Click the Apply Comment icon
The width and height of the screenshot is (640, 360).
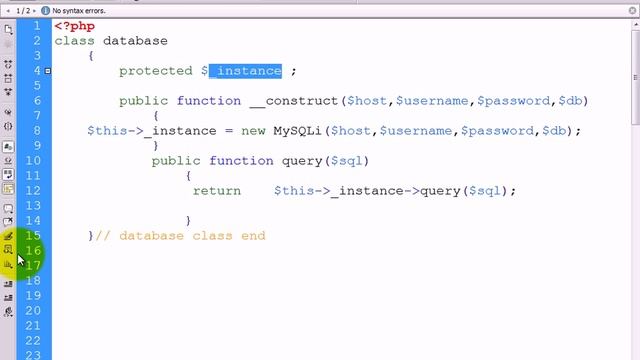[x=8, y=209]
